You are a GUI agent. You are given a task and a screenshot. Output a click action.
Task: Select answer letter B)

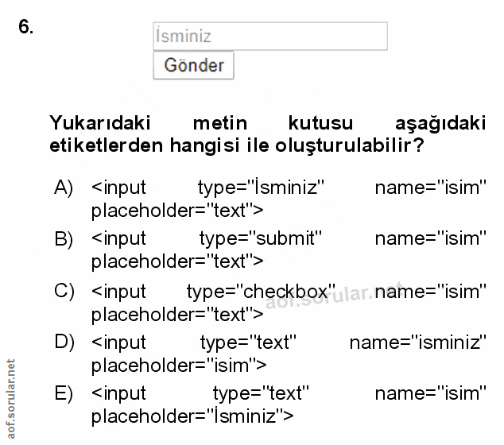click(x=64, y=238)
